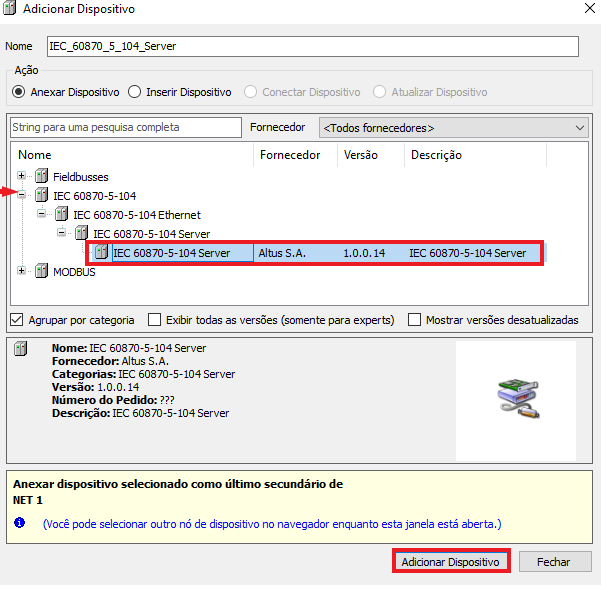Click the selected IEC 60870-5-104 Server device icon
Viewport: 601px width, 597px height.
[101, 253]
